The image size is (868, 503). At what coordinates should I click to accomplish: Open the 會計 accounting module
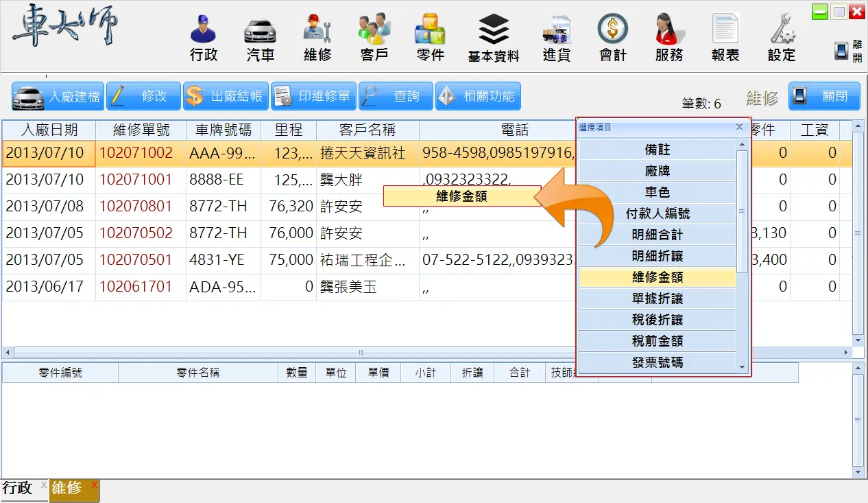612,38
